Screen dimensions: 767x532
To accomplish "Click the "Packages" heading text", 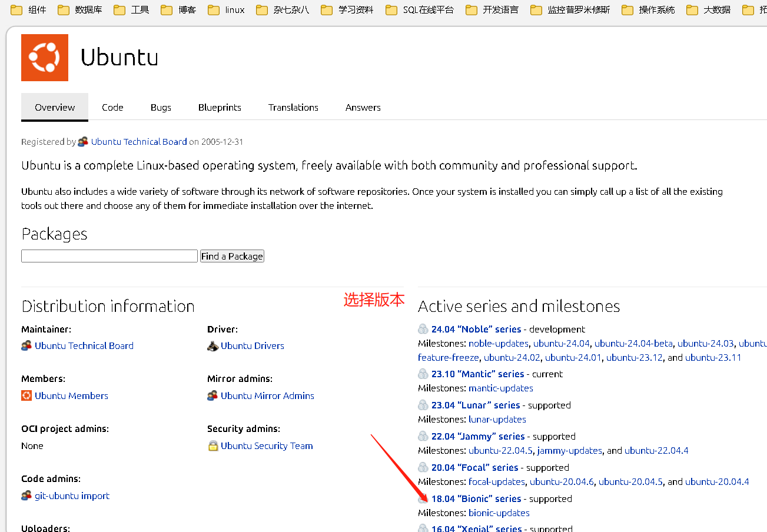I will 54,234.
